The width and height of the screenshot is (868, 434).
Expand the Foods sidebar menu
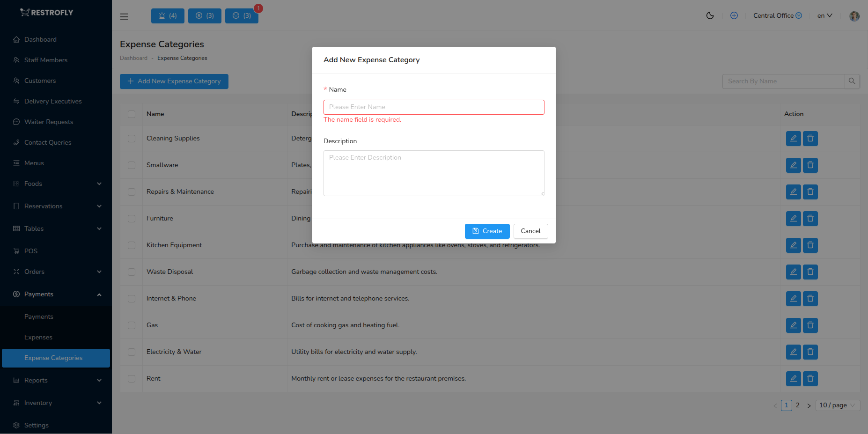[56, 184]
